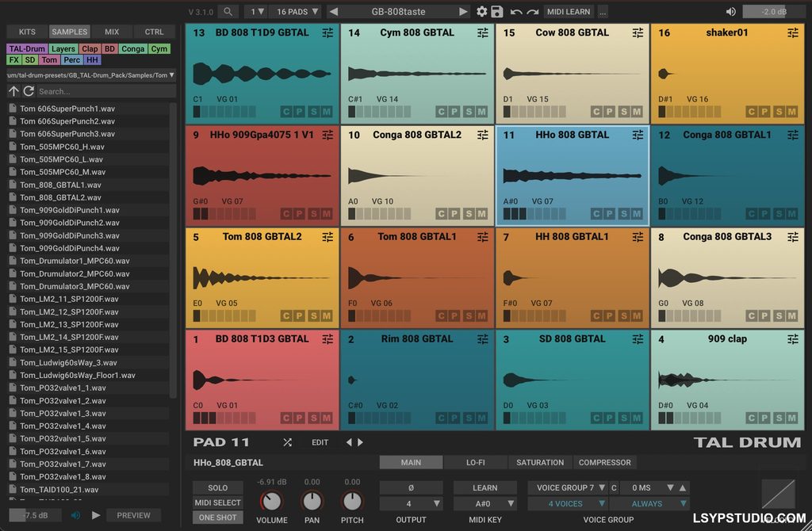Adjust the master volume -2.0 dB slider

[x=774, y=11]
